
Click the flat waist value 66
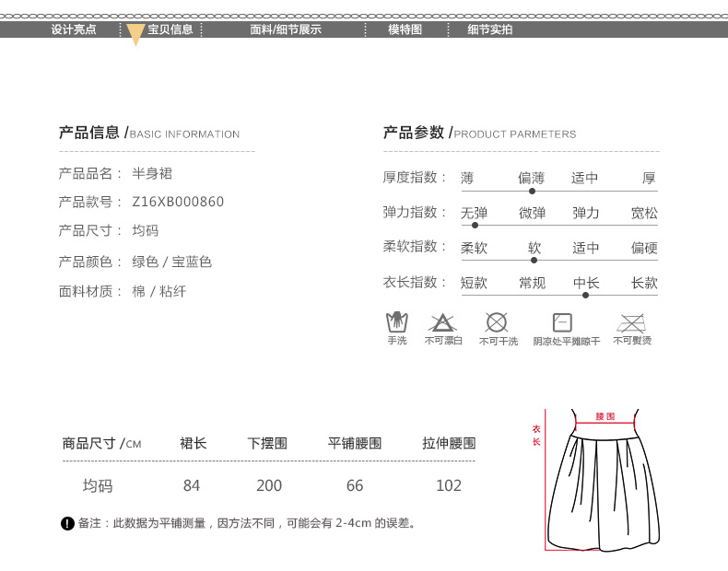coord(355,485)
